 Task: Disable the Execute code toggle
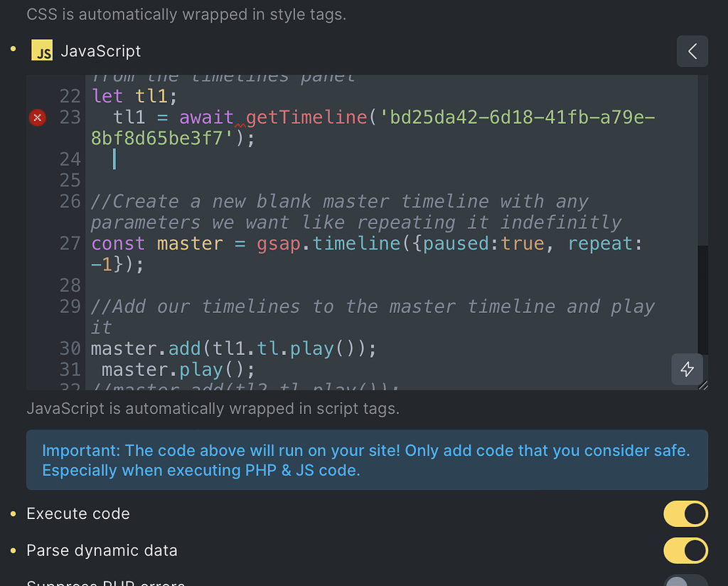[685, 513]
